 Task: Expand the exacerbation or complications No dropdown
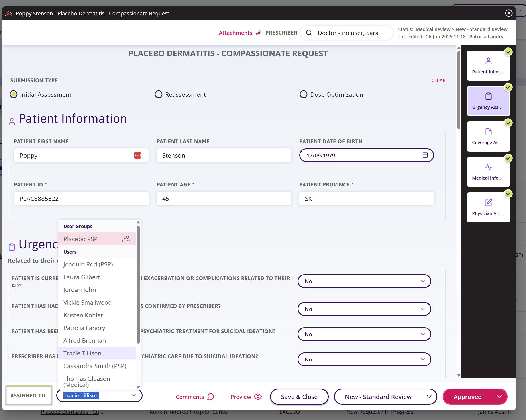coord(364,281)
